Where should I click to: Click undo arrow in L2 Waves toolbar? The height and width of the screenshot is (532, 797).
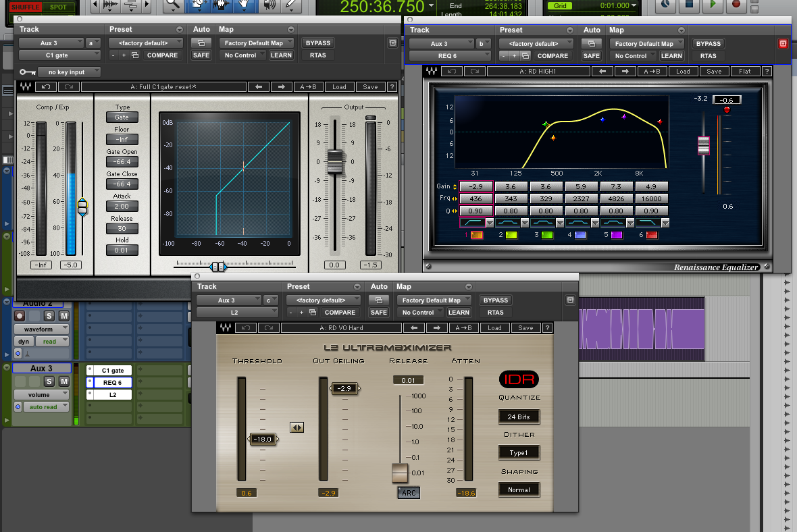tap(245, 327)
